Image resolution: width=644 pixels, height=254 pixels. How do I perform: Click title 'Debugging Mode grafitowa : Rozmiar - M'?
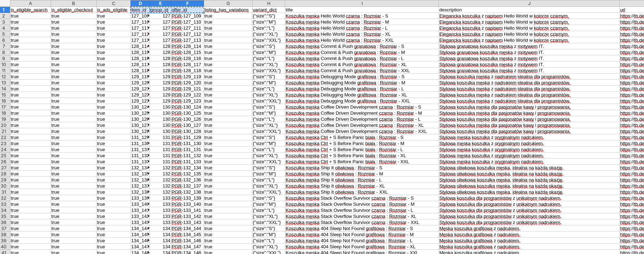click(362, 83)
